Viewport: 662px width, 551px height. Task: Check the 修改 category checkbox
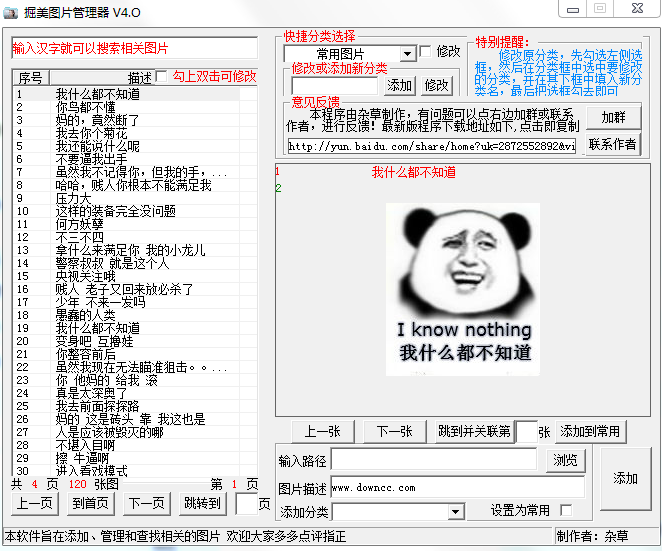click(x=426, y=52)
